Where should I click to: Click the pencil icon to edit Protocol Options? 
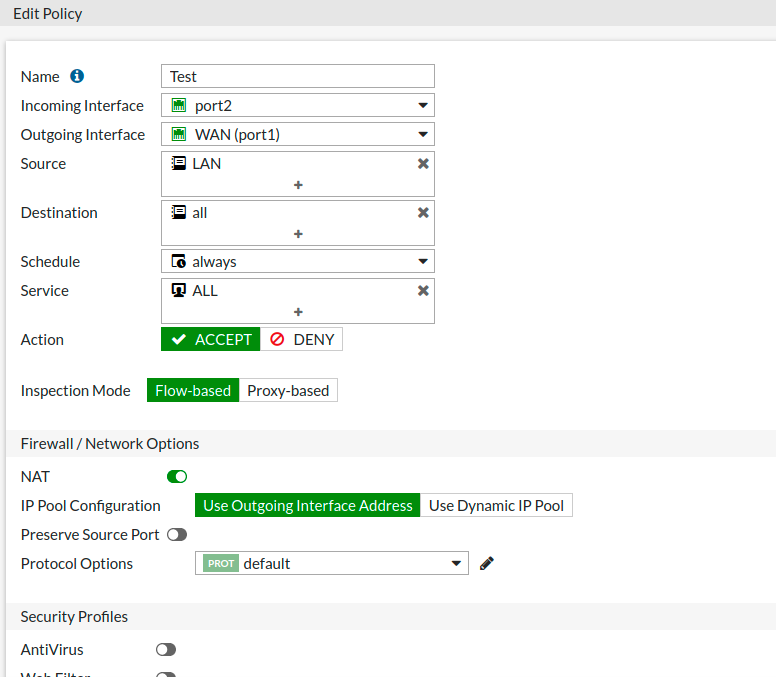click(x=487, y=564)
